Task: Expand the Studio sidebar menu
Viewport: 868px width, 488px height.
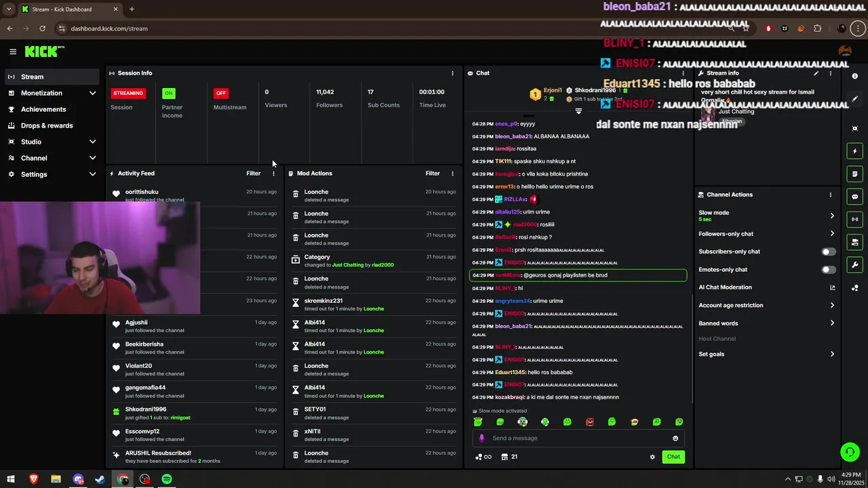Action: [x=93, y=142]
